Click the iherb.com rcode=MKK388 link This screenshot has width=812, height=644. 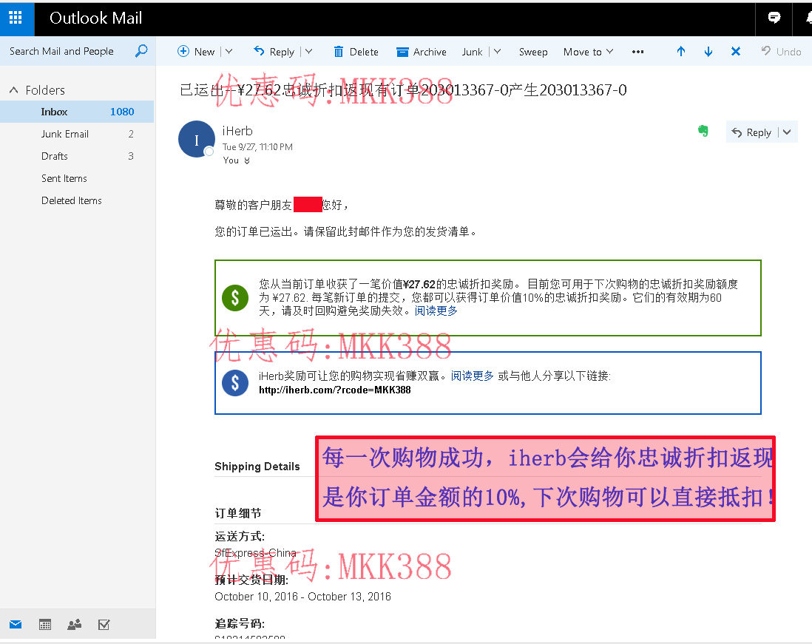coord(334,390)
